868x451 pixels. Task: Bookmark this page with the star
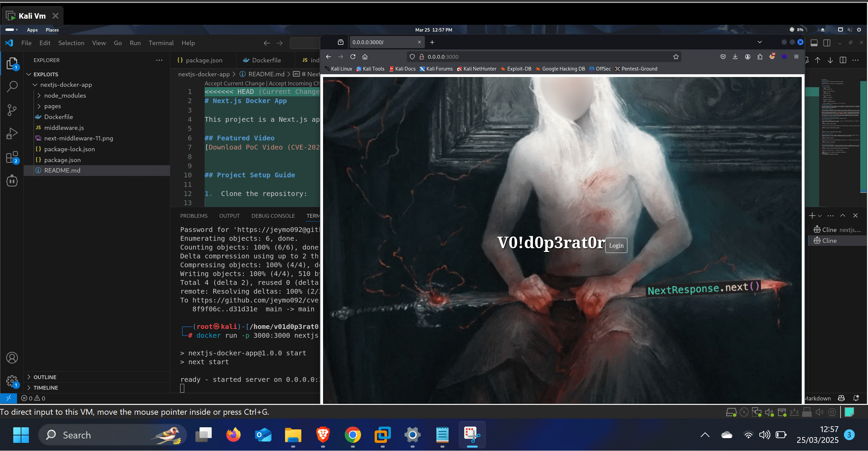(676, 57)
